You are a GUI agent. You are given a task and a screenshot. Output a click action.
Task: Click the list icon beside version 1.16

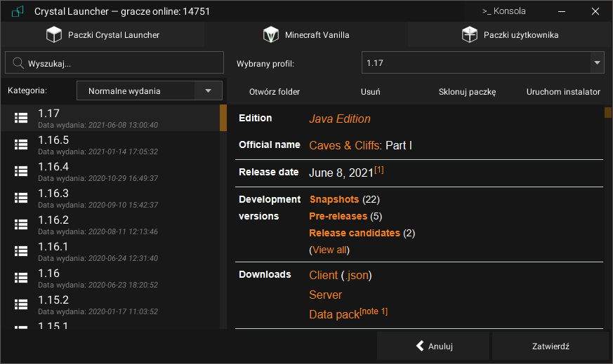click(x=21, y=278)
